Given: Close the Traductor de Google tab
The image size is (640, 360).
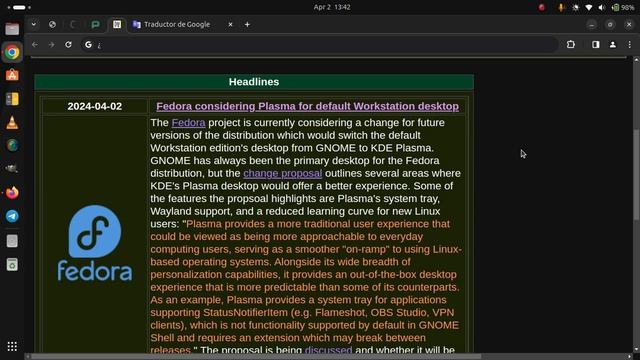Looking at the screenshot, I should tap(230, 24).
